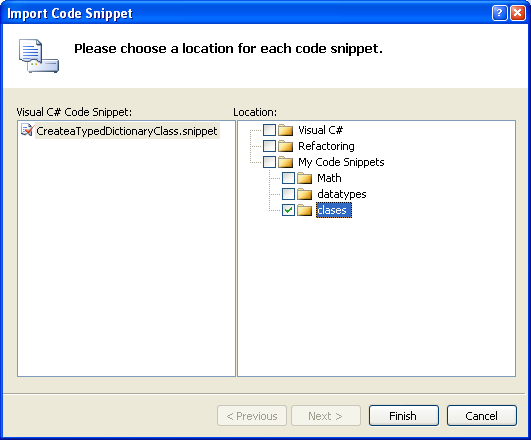Click the Visual C# folder icon
Viewport: 531px width, 440px height.
click(x=285, y=130)
